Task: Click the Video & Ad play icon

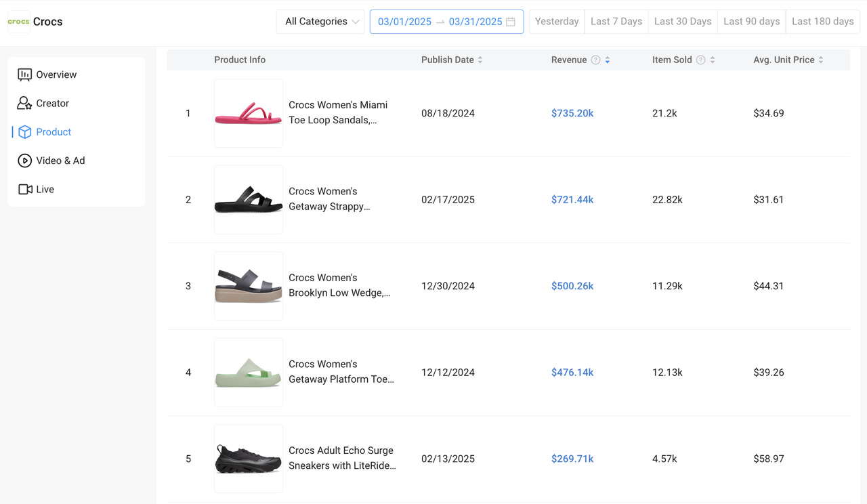Action: pos(25,161)
